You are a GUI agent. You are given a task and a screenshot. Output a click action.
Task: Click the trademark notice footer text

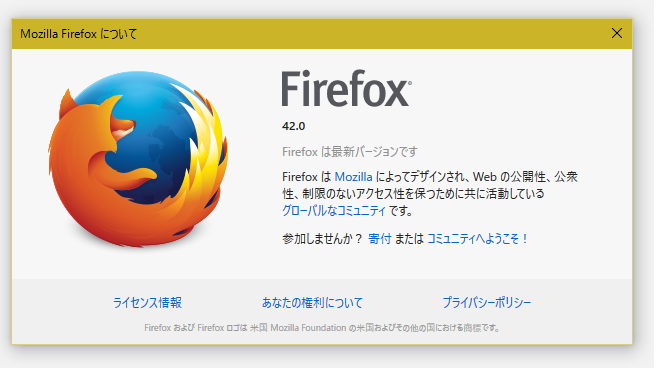pyautogui.click(x=322, y=328)
